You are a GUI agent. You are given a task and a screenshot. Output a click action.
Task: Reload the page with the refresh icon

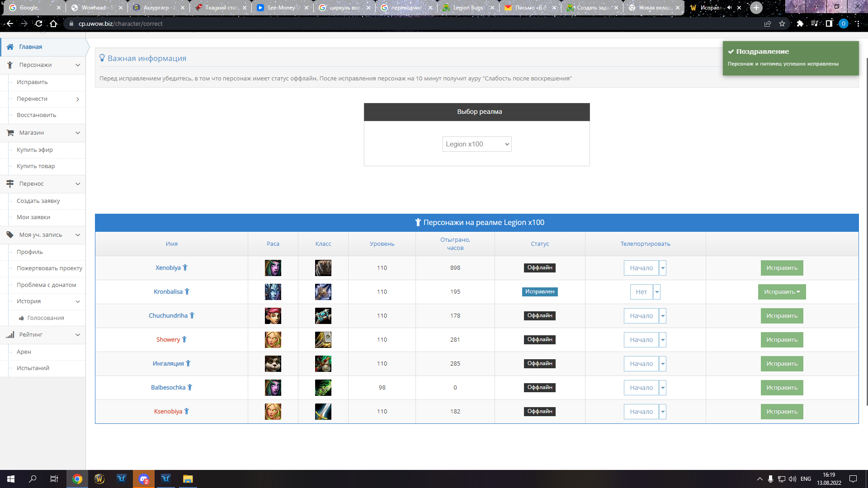(x=39, y=24)
